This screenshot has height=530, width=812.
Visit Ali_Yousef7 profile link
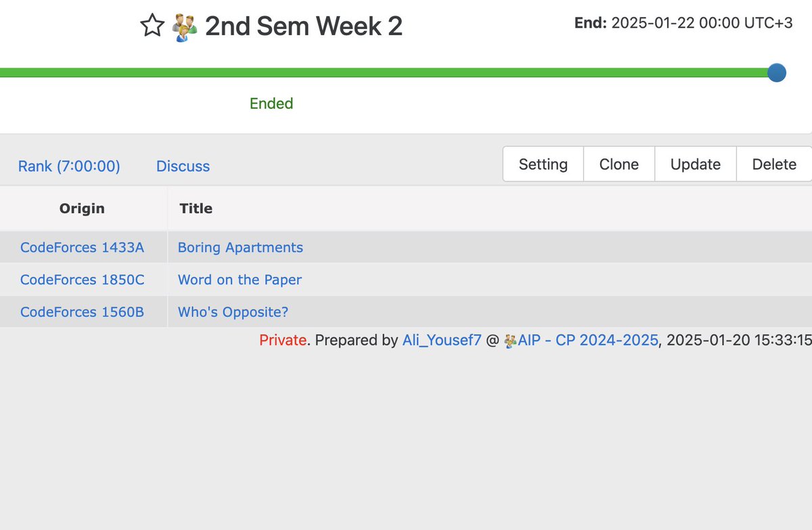pyautogui.click(x=442, y=340)
